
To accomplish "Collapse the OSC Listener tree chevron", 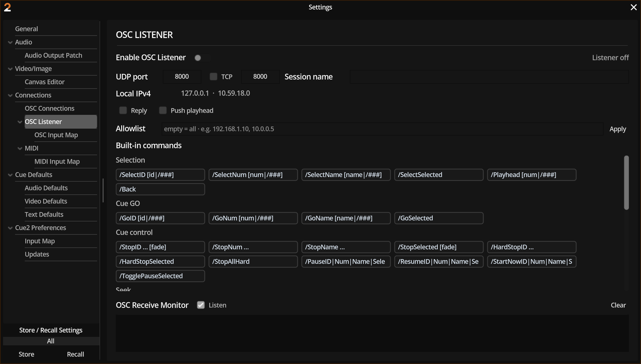I will (x=20, y=122).
